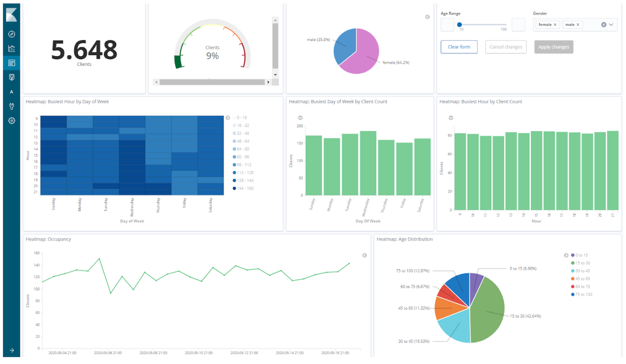Click the Age Range maximum input box
626x364 pixels.
(x=518, y=25)
